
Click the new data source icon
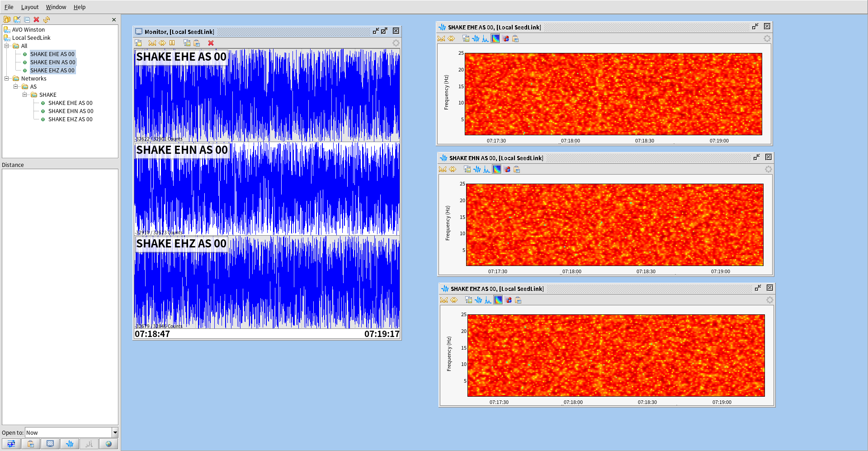[x=7, y=19]
